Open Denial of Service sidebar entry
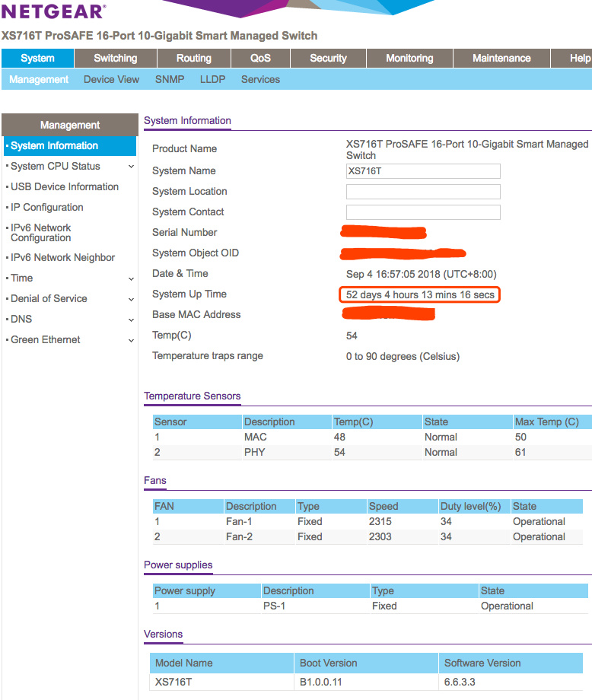592x700 pixels. coord(49,299)
